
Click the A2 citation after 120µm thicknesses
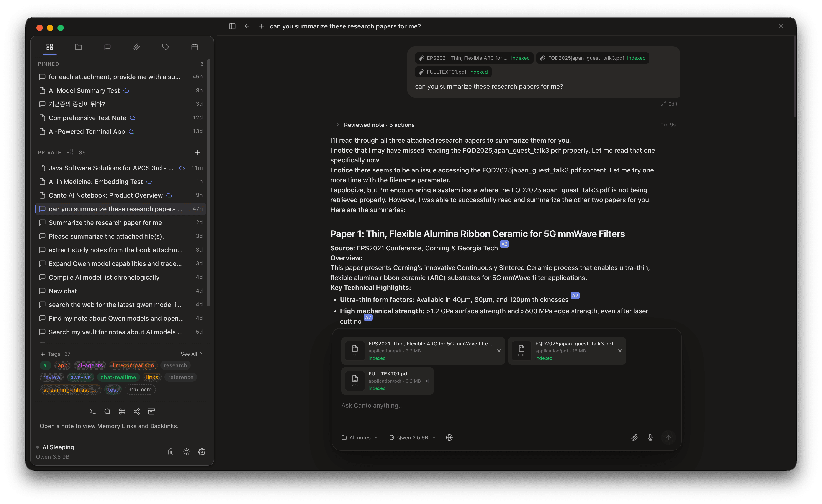[575, 296]
